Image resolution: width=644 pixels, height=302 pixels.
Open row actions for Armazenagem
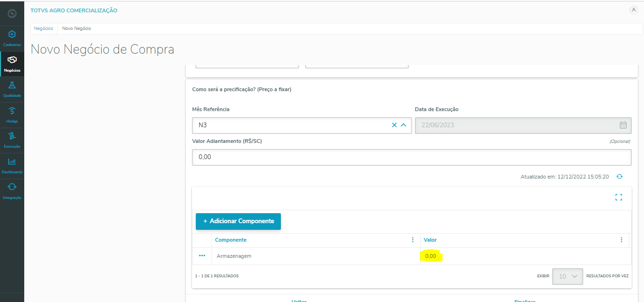click(x=202, y=256)
